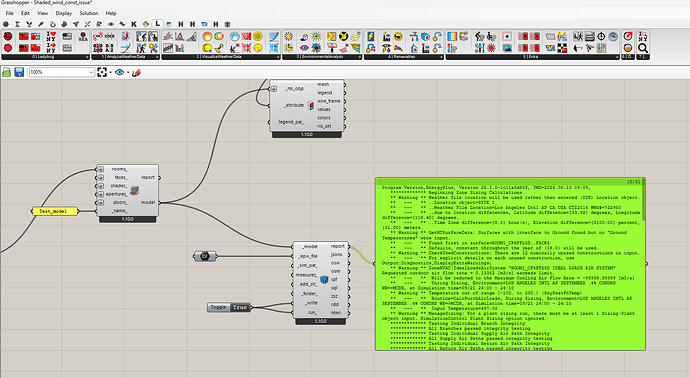This screenshot has height=378, width=690.
Task: Select the I arrow NY location icon
Action: 51,48
